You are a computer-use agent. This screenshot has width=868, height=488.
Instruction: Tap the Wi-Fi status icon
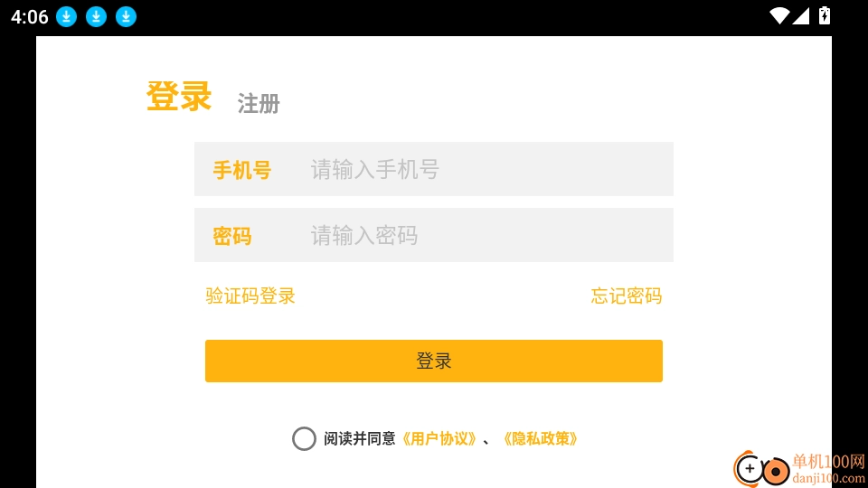tap(779, 15)
